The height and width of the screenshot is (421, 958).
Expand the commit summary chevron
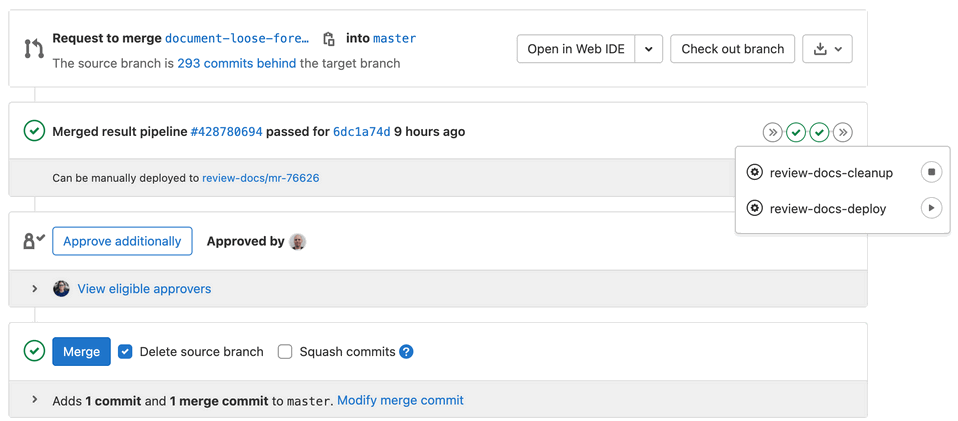point(35,400)
